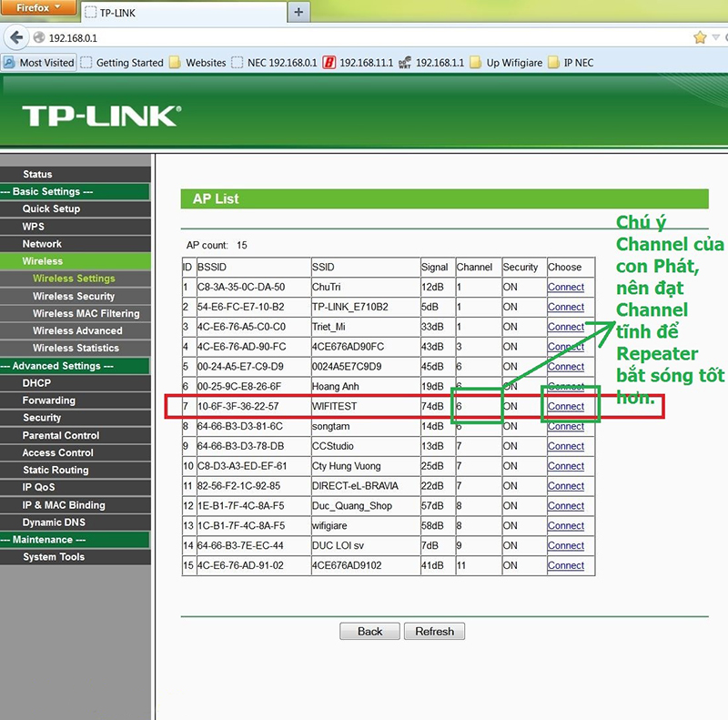728x720 pixels.
Task: Open Wireless Statistics submenu
Action: point(76,348)
